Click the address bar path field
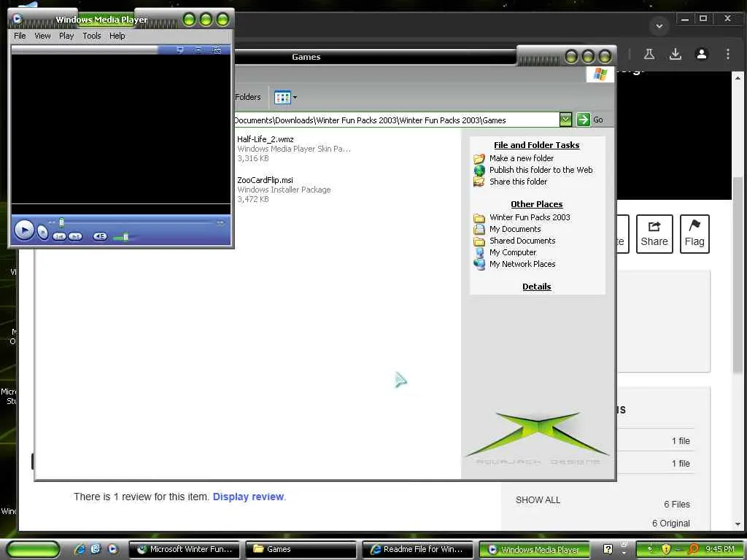 396,120
